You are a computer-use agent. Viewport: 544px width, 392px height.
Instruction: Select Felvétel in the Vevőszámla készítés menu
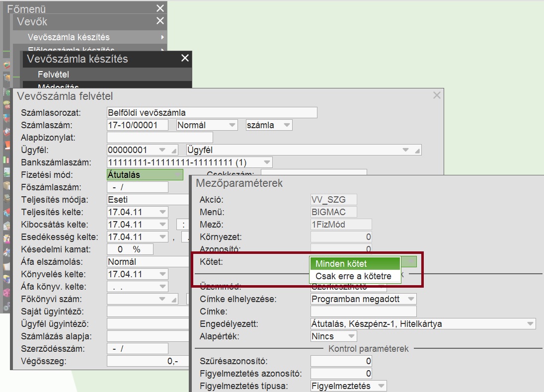(x=53, y=75)
